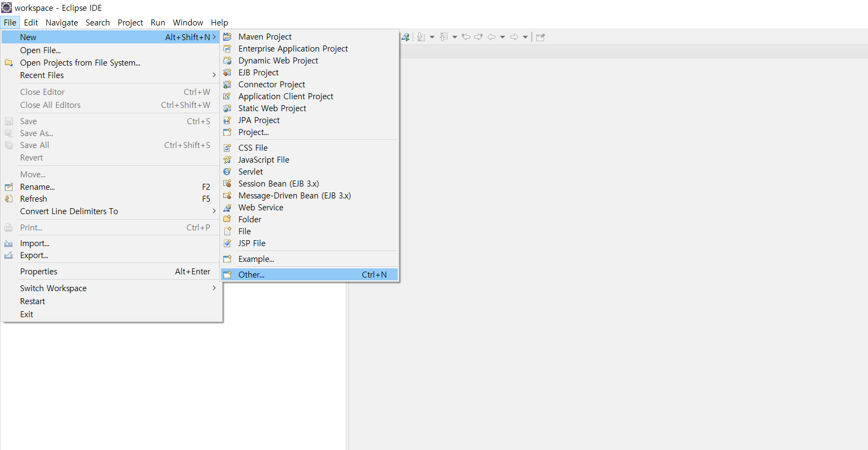Click the Last Edit Location toolbar icon
This screenshot has width=868, height=450.
click(x=466, y=37)
